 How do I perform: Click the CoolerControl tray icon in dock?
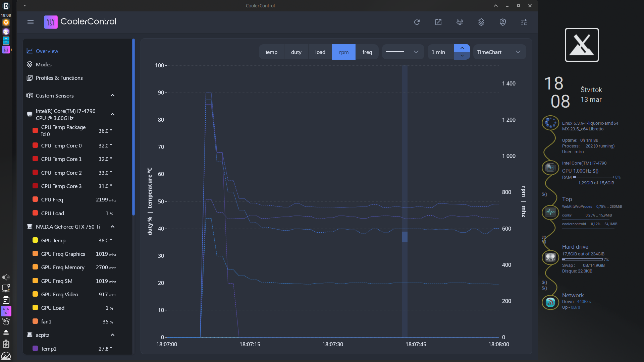(x=6, y=311)
